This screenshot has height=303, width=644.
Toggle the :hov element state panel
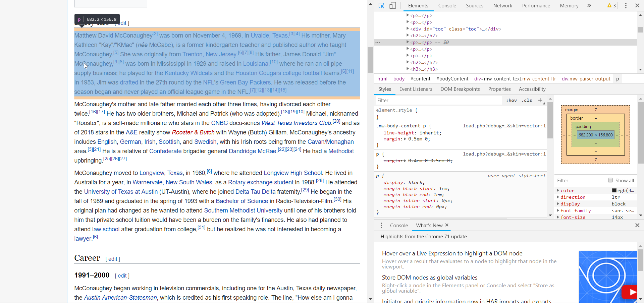click(512, 100)
